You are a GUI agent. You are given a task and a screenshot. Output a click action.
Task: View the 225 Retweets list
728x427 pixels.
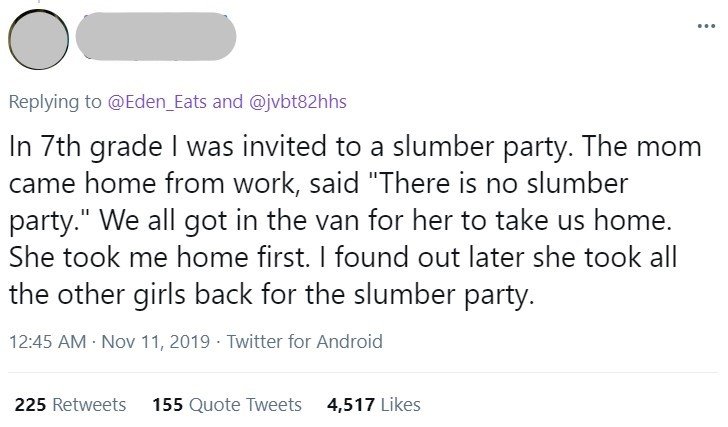[x=71, y=404]
